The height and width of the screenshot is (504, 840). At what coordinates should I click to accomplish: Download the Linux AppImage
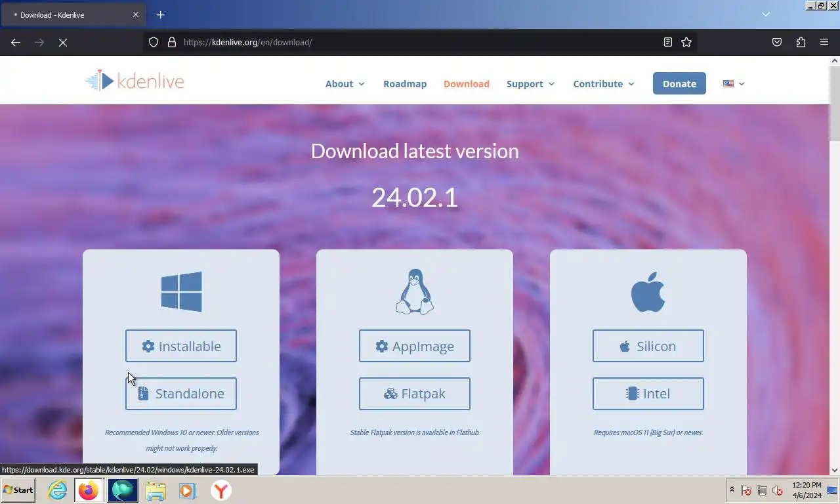415,346
